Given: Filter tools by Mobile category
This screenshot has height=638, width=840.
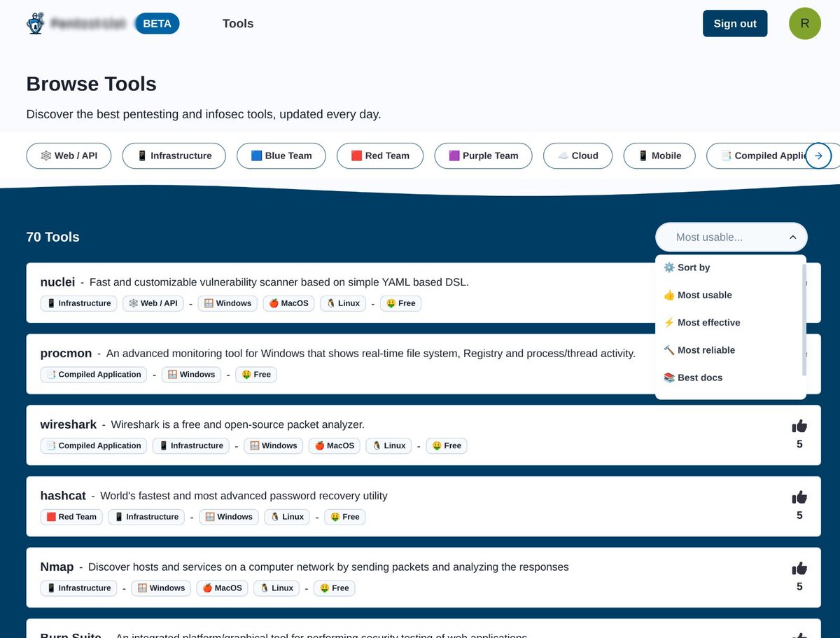Looking at the screenshot, I should [659, 155].
